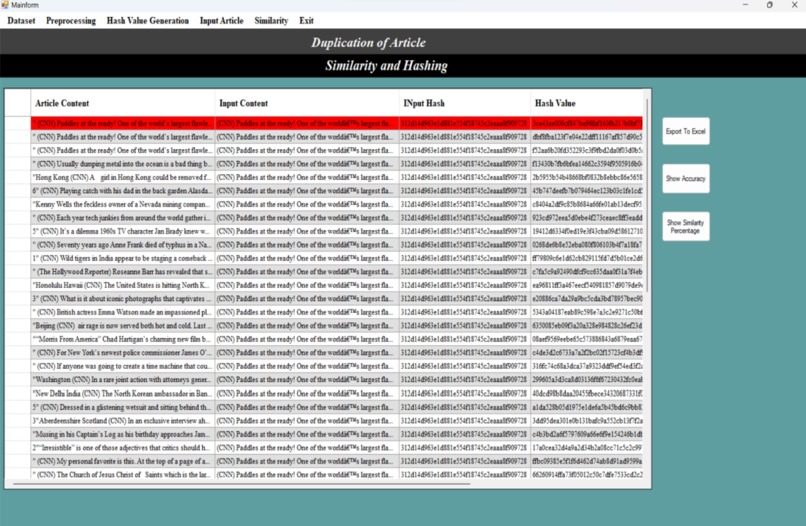
Task: Select the 'Hong Kong (CNN) A girl' article cell
Action: pyautogui.click(x=122, y=177)
